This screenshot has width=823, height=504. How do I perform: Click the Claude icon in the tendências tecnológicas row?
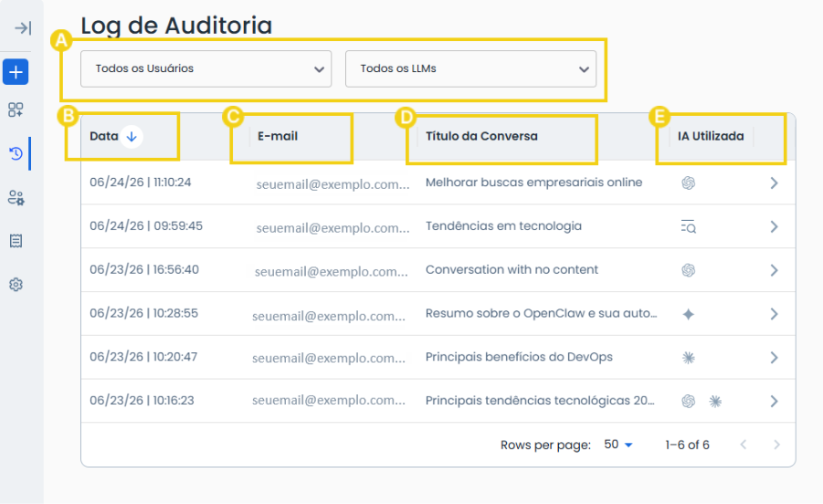click(x=715, y=401)
